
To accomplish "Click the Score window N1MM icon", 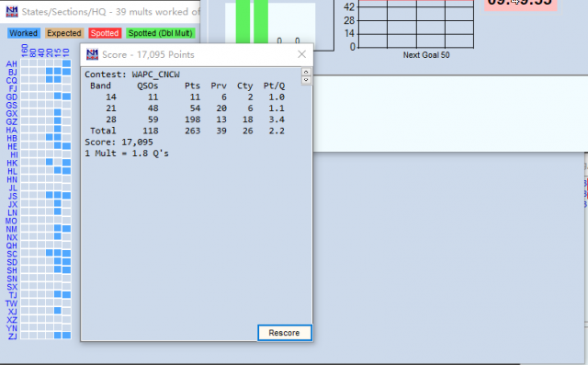I will click(x=92, y=54).
